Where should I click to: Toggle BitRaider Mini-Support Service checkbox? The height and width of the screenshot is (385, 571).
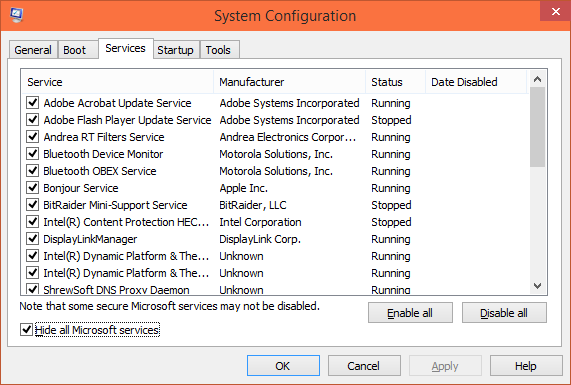(32, 205)
